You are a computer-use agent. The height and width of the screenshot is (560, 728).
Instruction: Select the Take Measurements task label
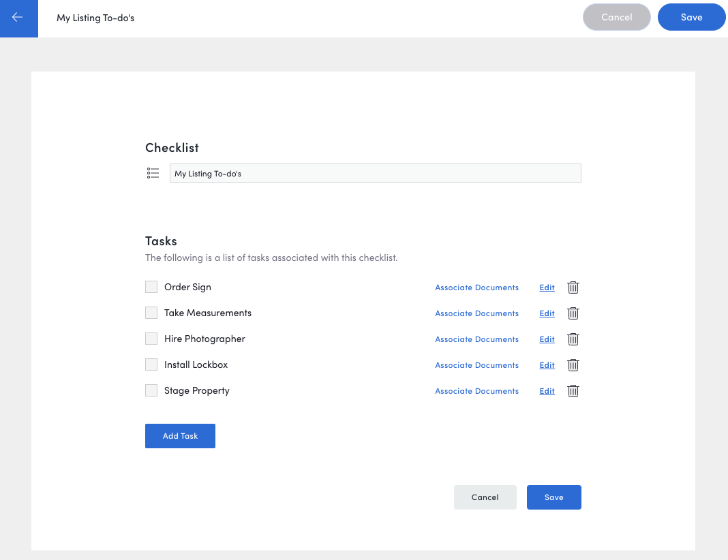[x=207, y=313]
